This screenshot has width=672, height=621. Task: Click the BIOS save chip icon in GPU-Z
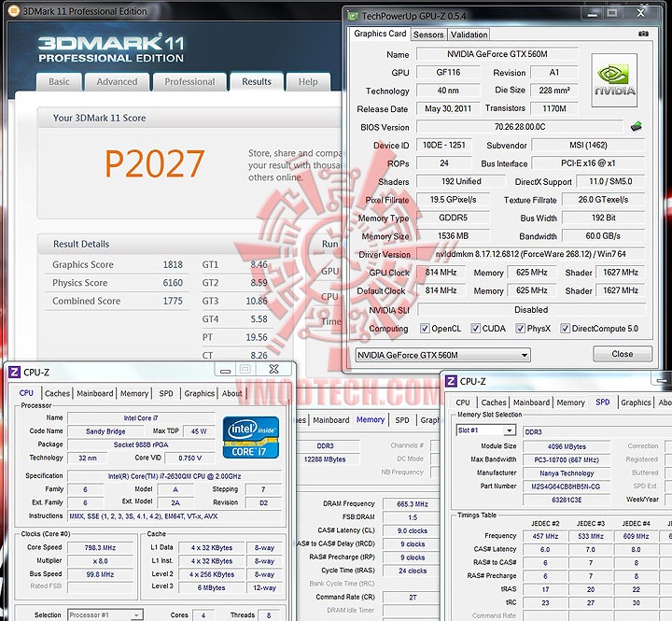coord(637,126)
